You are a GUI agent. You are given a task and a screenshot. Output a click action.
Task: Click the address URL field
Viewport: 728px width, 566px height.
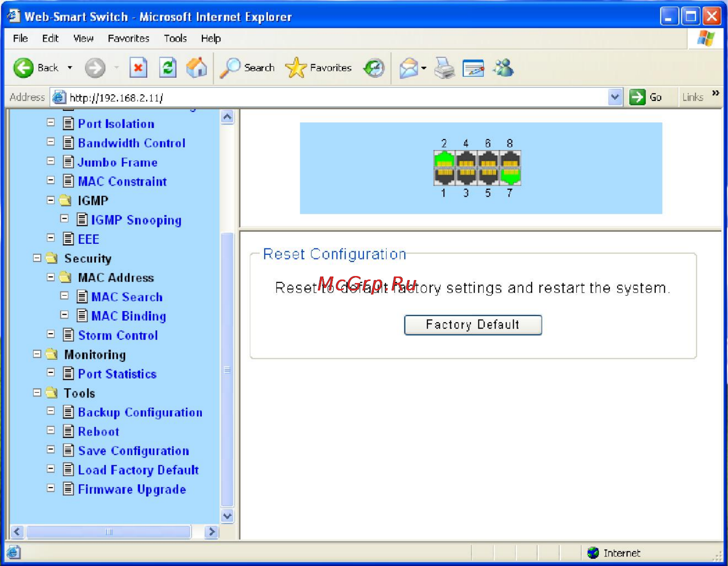[x=336, y=97]
